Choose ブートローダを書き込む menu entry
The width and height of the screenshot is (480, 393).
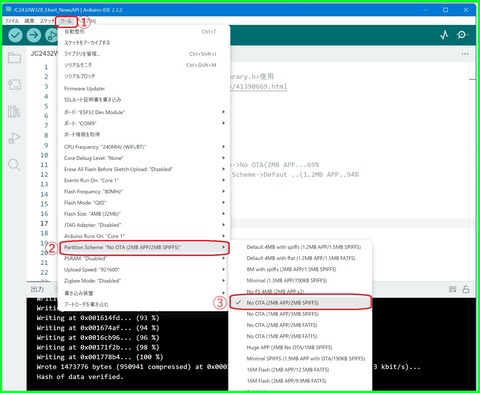[144, 304]
